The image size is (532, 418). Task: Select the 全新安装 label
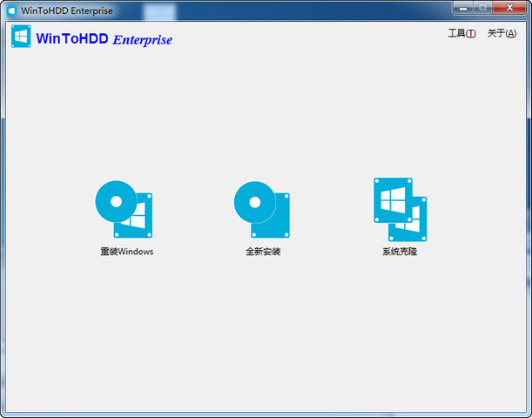(263, 252)
